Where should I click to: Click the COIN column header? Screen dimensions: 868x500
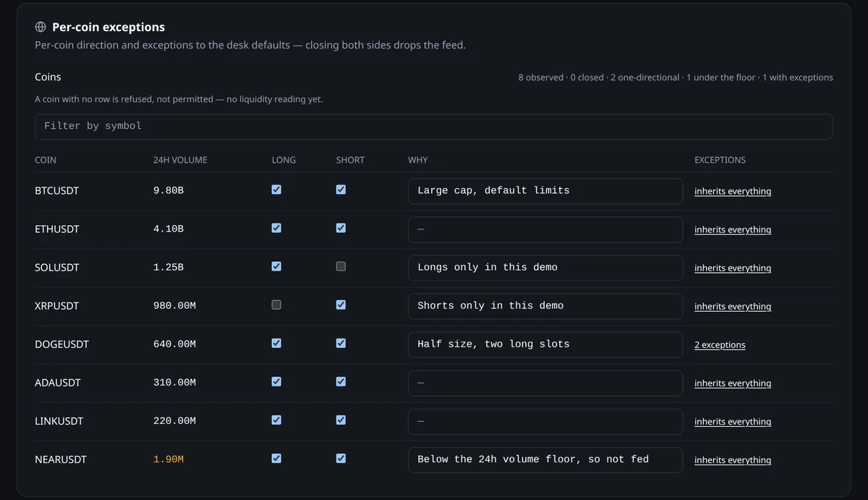46,160
